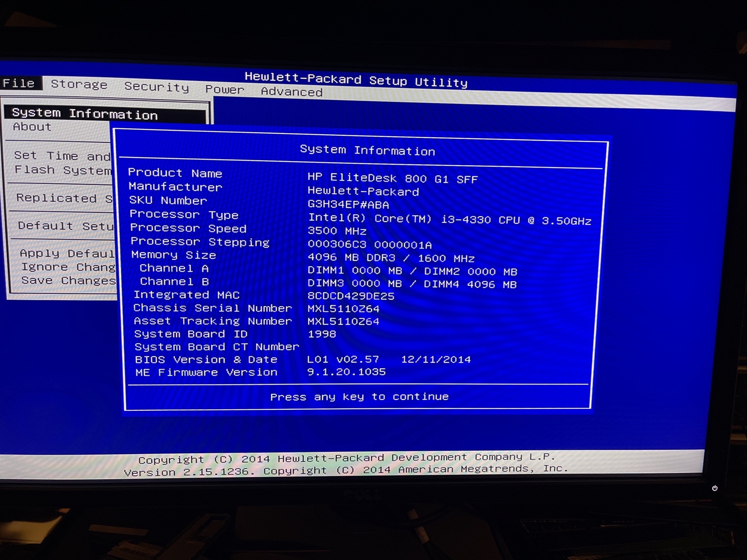The width and height of the screenshot is (747, 560).
Task: Click DIMM1 0000 MB / DIMM2 value
Action: click(x=412, y=271)
